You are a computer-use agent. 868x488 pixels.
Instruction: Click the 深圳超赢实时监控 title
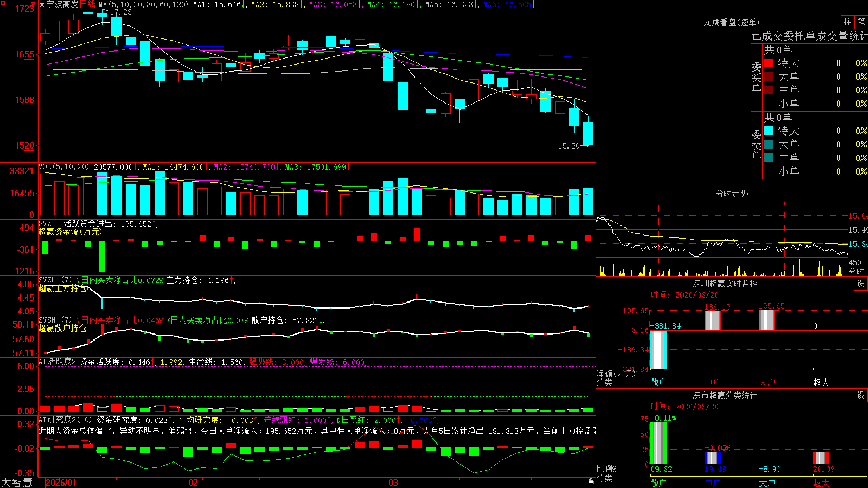725,284
